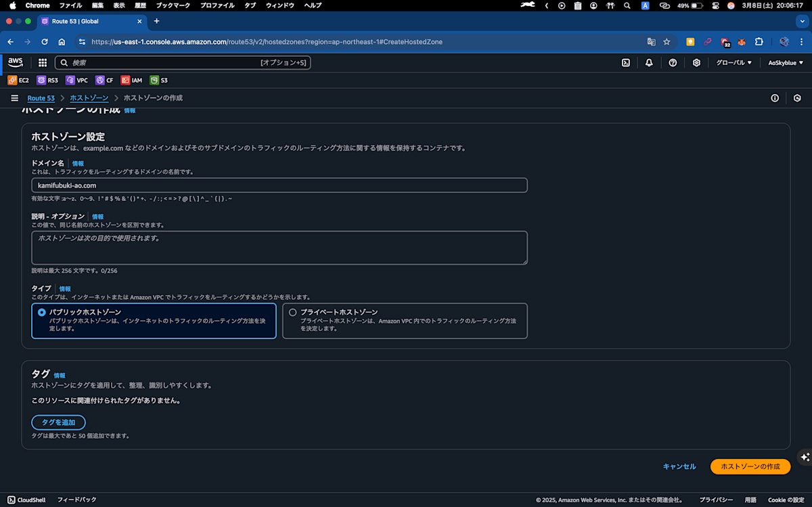812x507 pixels.
Task: Open the S3 bookmark icon
Action: tap(155, 80)
